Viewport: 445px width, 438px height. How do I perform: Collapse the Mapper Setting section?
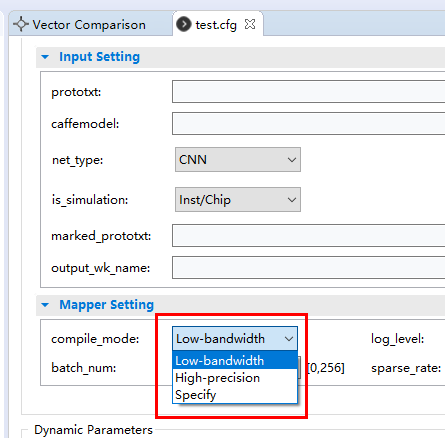(45, 305)
